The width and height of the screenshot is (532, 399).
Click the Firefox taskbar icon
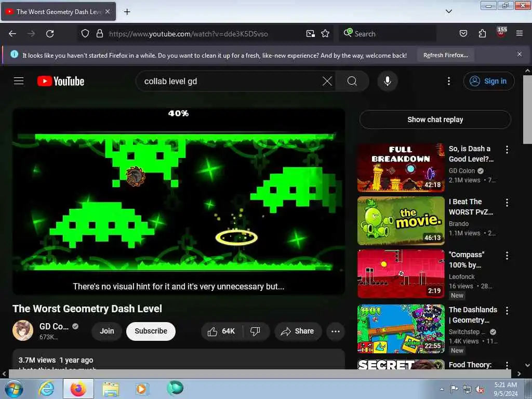pos(78,389)
